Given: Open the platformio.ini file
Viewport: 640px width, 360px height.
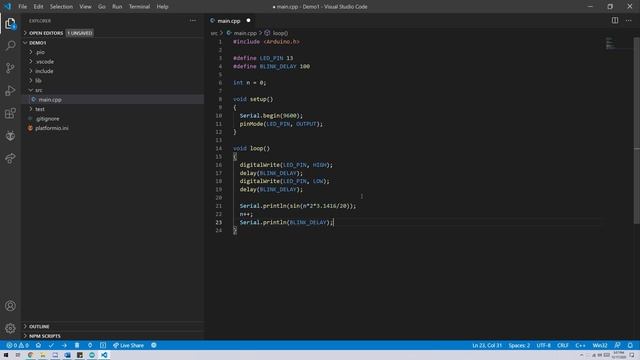Looking at the screenshot, I should tap(51, 128).
